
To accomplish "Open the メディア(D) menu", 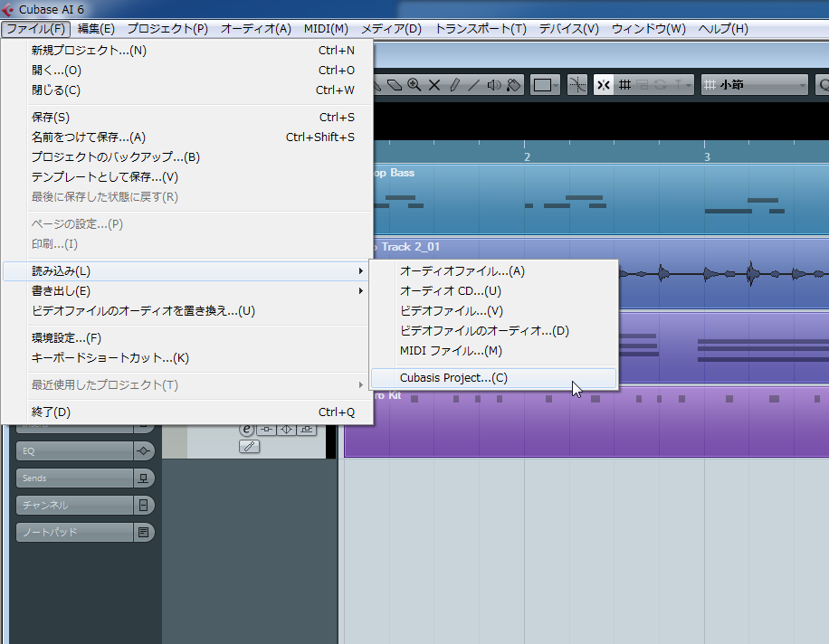I will pyautogui.click(x=391, y=29).
